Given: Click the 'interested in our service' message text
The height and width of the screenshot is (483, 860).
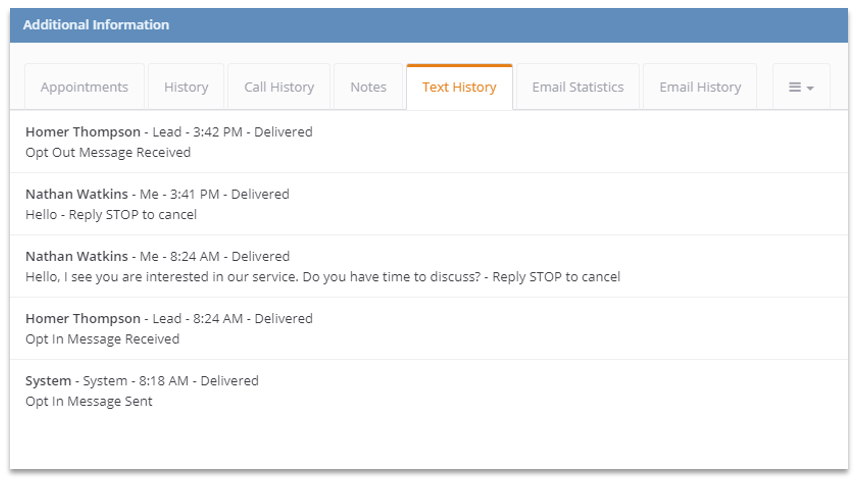Looking at the screenshot, I should pyautogui.click(x=323, y=277).
